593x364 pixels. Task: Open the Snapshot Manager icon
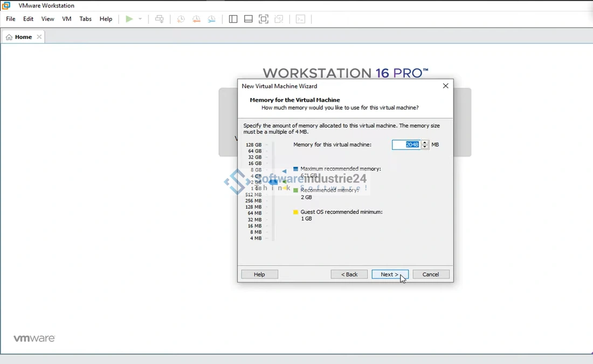[x=212, y=19]
